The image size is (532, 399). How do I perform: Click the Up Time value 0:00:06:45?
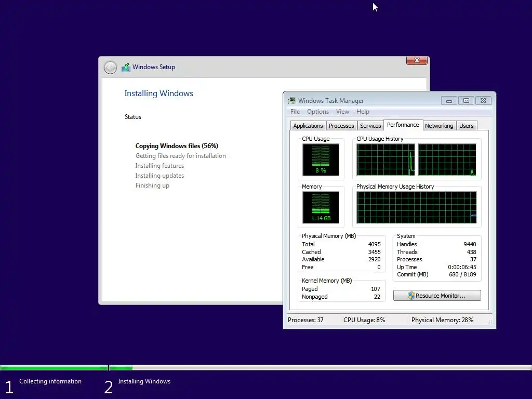462,267
